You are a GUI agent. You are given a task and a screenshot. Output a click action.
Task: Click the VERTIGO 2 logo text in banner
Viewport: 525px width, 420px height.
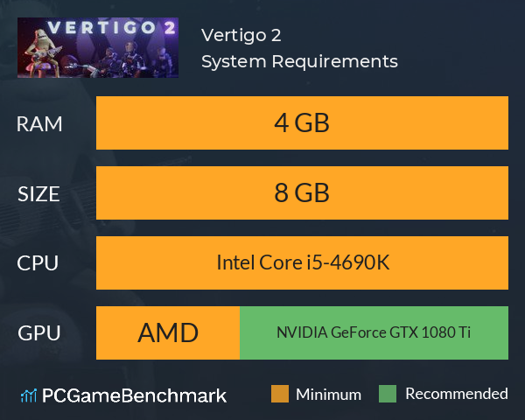(111, 27)
